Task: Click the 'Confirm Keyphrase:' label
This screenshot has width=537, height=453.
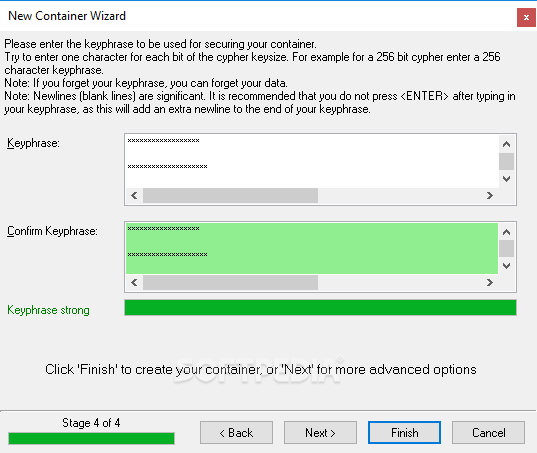Action: [52, 231]
